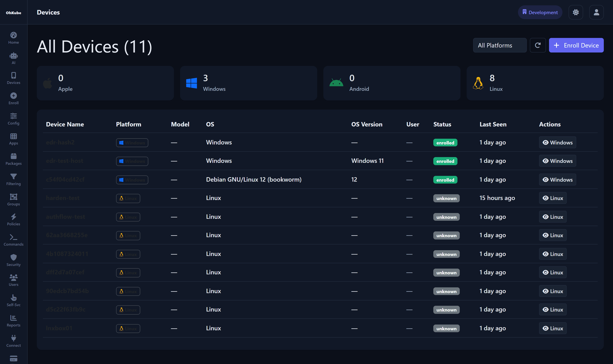Open the All Platforms filter dropdown
The image size is (613, 364).
pos(499,45)
